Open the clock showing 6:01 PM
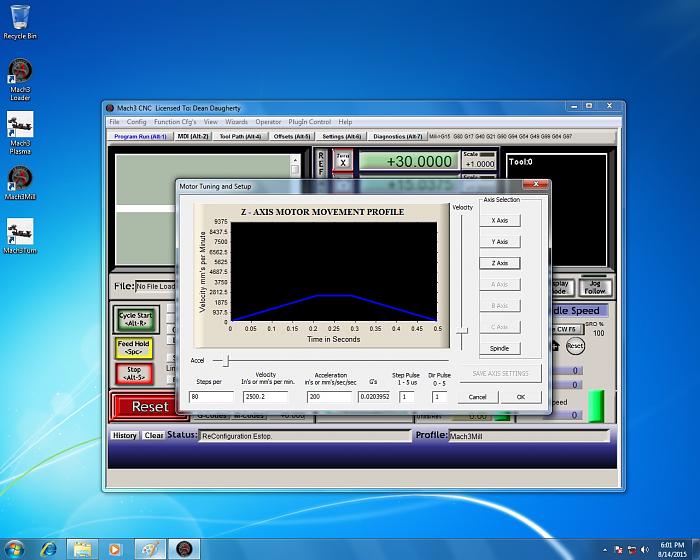This screenshot has height=560, width=700. pyautogui.click(x=672, y=549)
